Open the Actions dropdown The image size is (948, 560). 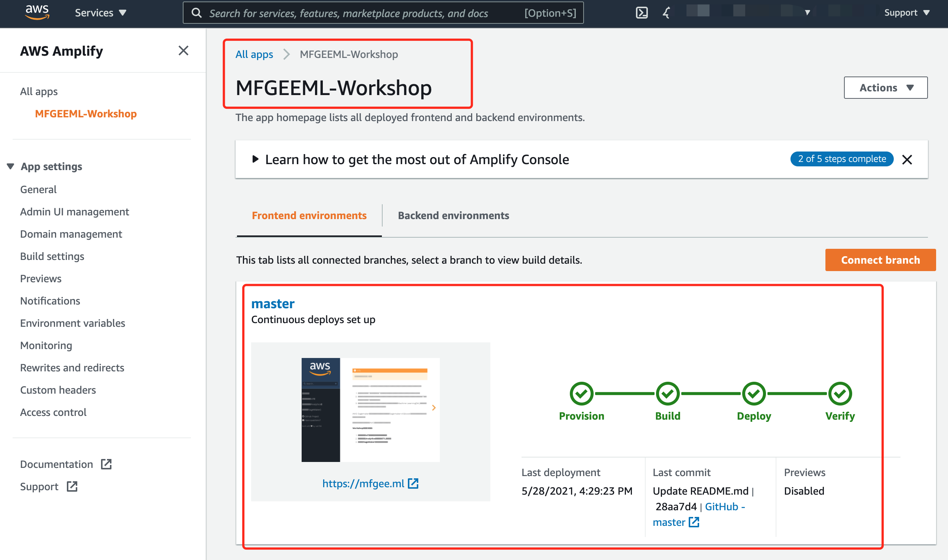coord(885,88)
